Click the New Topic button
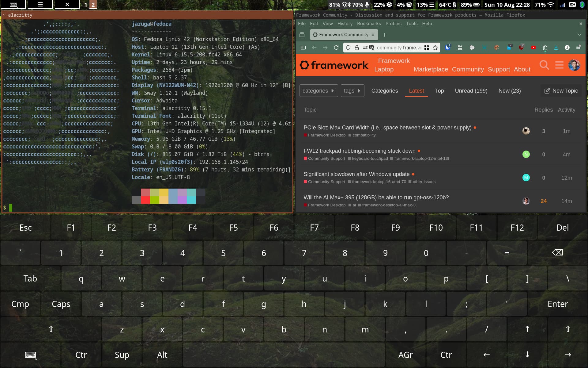This screenshot has height=368, width=588. tap(561, 91)
